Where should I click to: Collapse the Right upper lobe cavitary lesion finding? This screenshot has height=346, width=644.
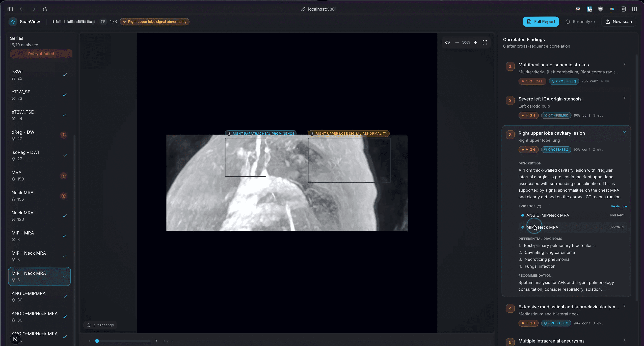624,132
